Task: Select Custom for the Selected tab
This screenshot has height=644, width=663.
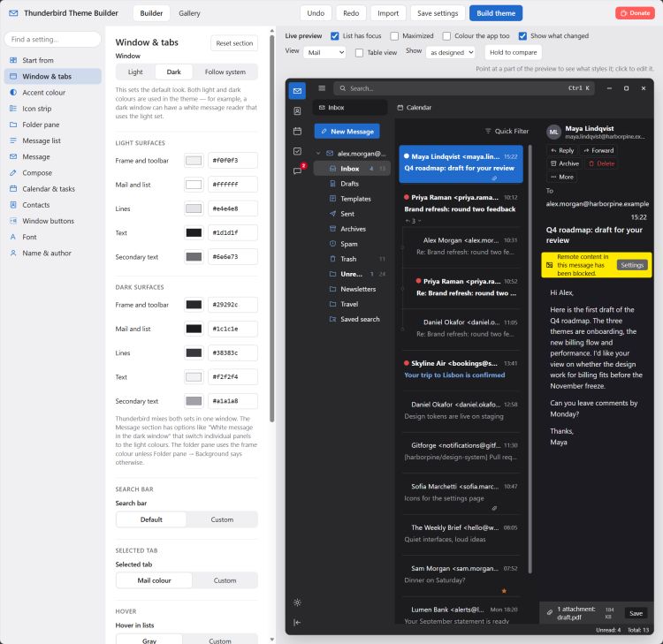Action: pyautogui.click(x=225, y=580)
